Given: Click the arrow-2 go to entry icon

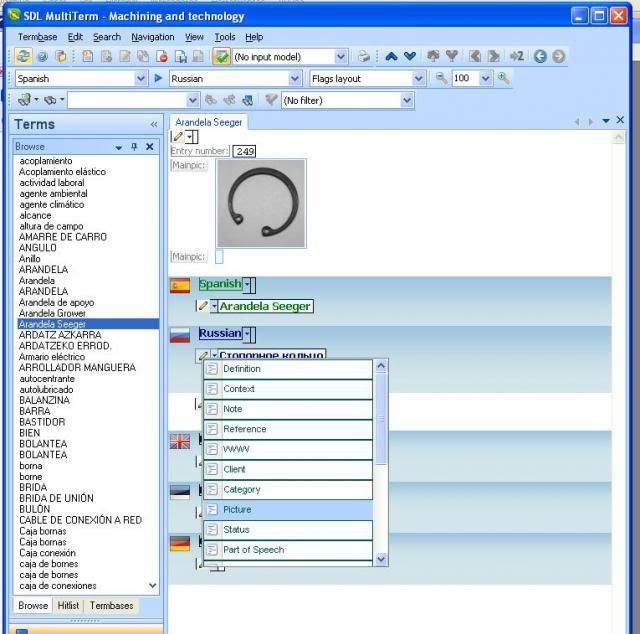Looking at the screenshot, I should pyautogui.click(x=517, y=56).
